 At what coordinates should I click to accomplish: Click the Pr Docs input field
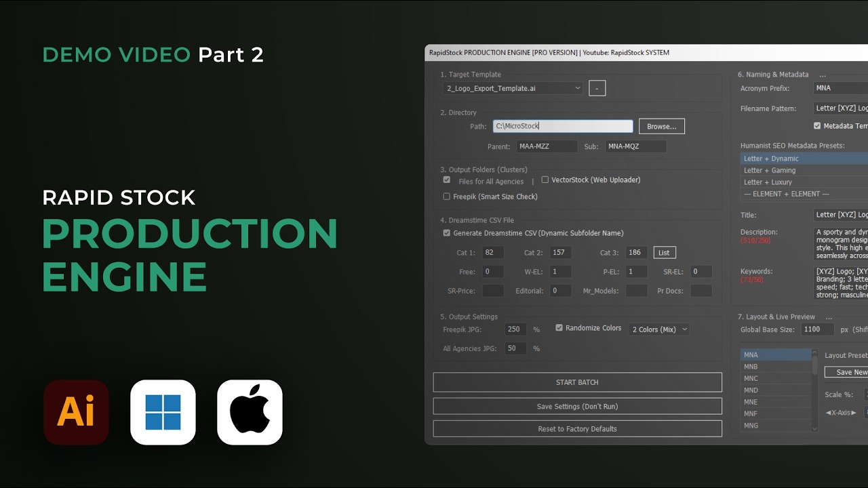tap(701, 291)
